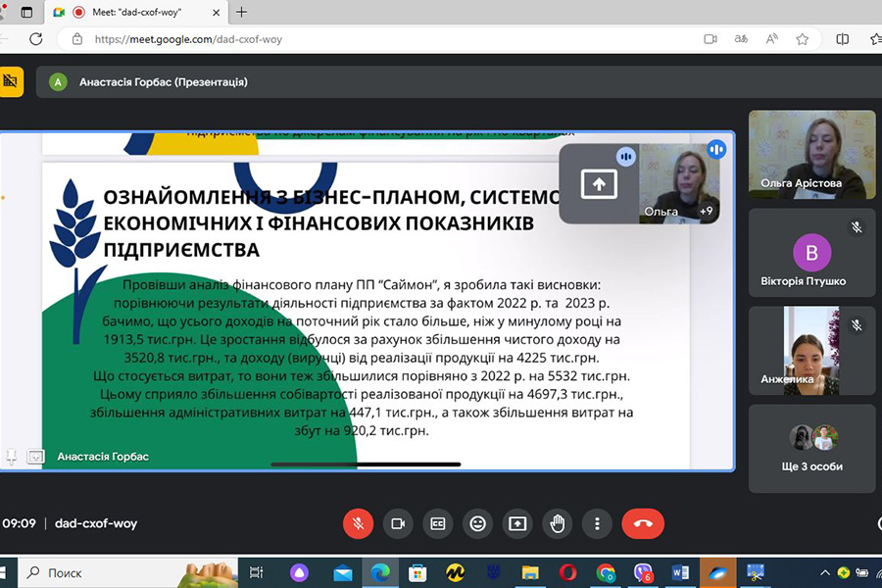View site information lock icon
Viewport: 882px width, 588px height.
coord(77,39)
